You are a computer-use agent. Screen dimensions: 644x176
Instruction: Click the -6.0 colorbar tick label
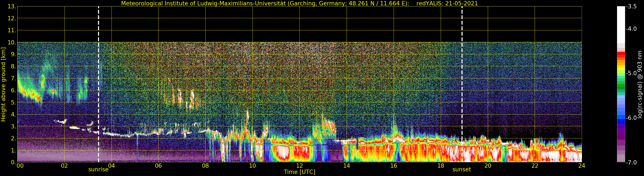pos(631,118)
